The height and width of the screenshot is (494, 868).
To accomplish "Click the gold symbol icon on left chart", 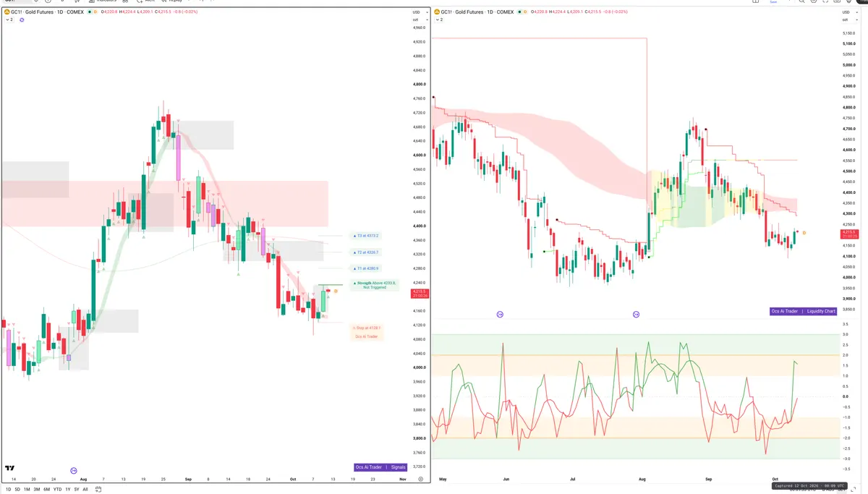I will pos(7,12).
